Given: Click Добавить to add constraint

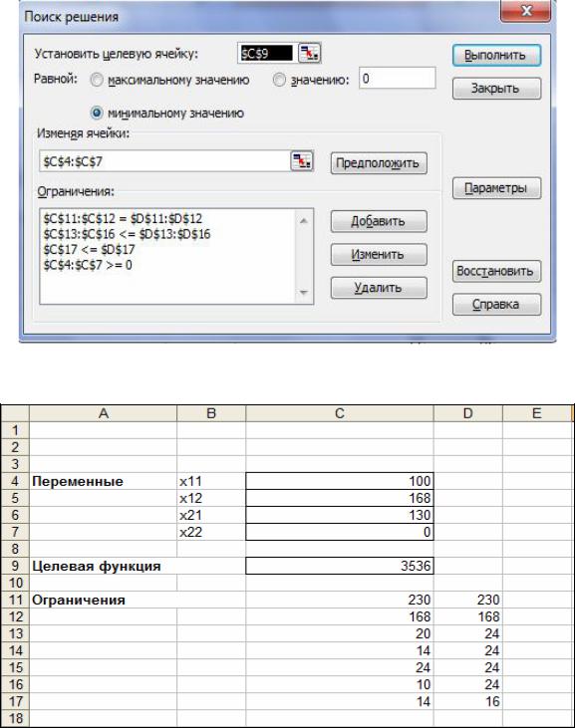Looking at the screenshot, I should (x=379, y=221).
